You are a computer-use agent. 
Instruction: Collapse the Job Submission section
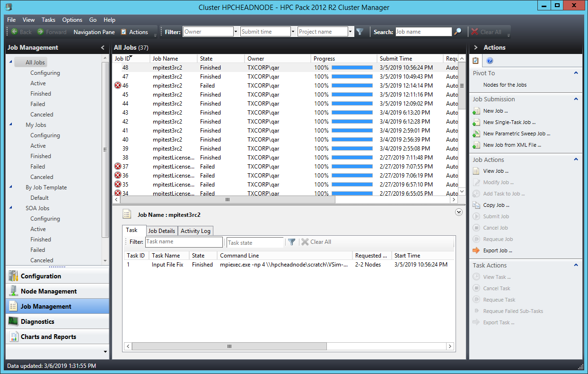(x=576, y=99)
